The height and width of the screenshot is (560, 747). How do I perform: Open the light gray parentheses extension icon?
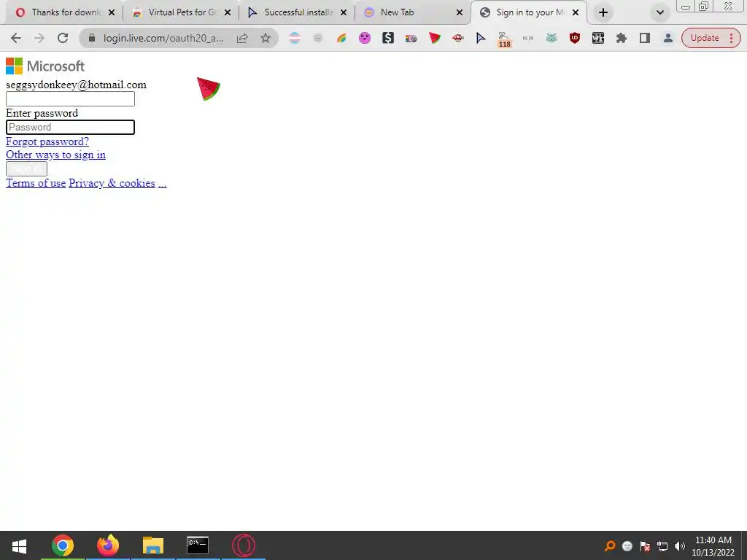pos(528,38)
